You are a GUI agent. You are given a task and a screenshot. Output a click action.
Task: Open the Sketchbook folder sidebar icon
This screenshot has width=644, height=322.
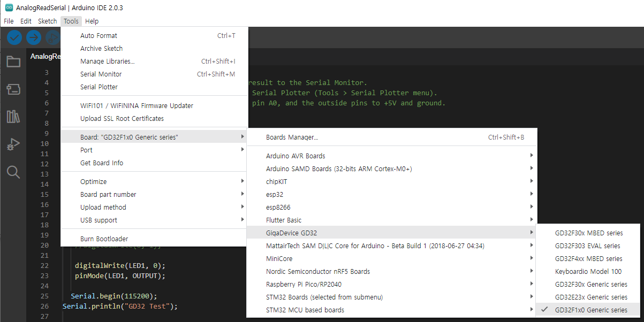point(13,62)
